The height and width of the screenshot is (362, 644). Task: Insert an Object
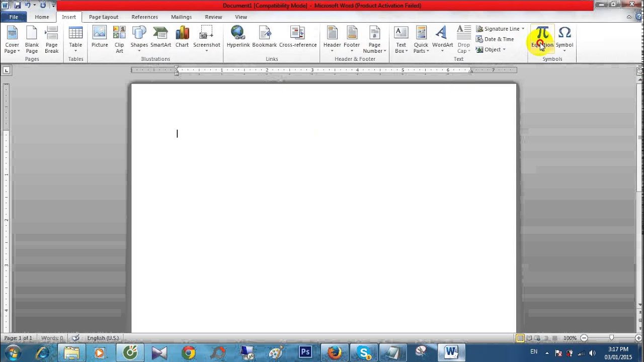point(489,49)
